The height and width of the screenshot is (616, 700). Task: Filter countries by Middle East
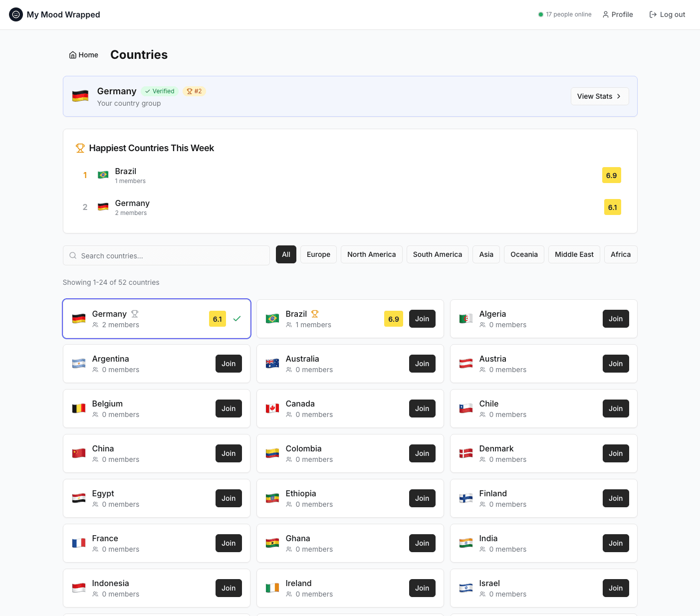pos(574,254)
